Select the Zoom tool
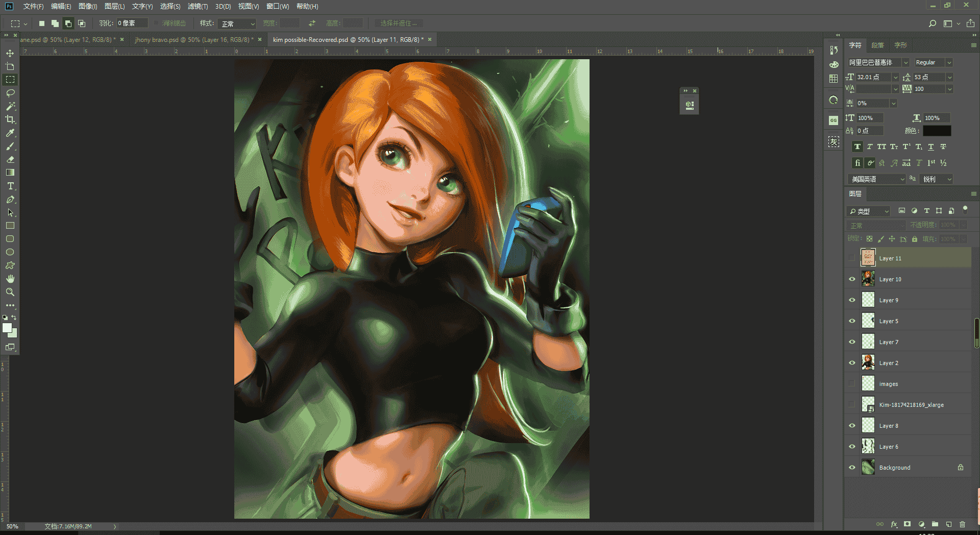This screenshot has height=535, width=980. point(10,292)
